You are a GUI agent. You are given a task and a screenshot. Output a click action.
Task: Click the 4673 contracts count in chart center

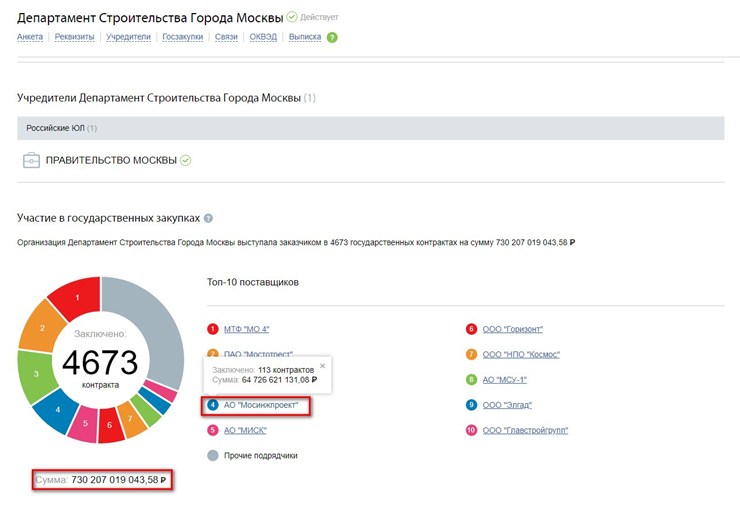coord(100,362)
